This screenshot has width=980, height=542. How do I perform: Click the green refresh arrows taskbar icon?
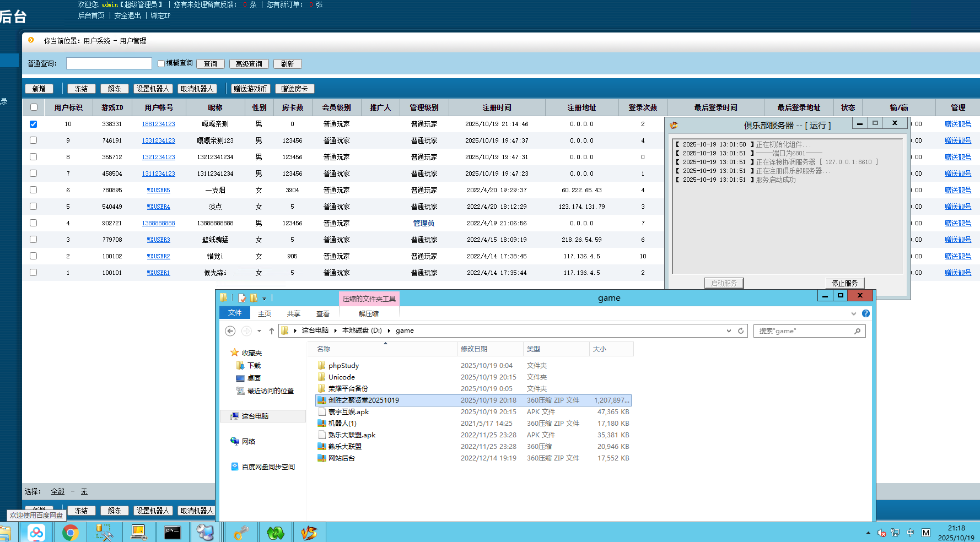[x=275, y=533]
